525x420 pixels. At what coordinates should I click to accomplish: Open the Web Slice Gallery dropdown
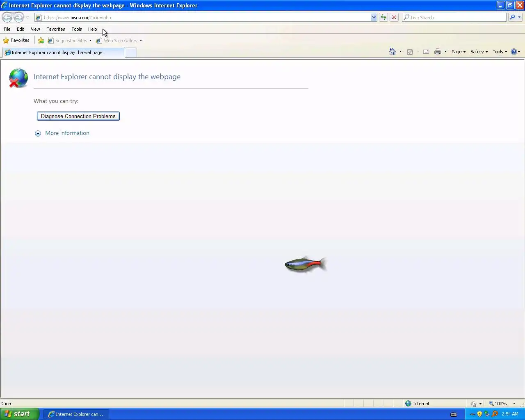pyautogui.click(x=119, y=41)
